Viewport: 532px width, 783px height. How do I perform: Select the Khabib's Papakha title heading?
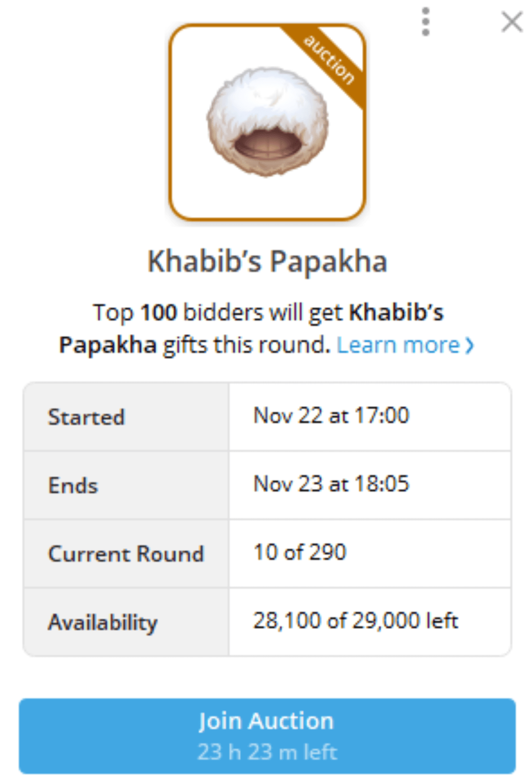(x=267, y=261)
